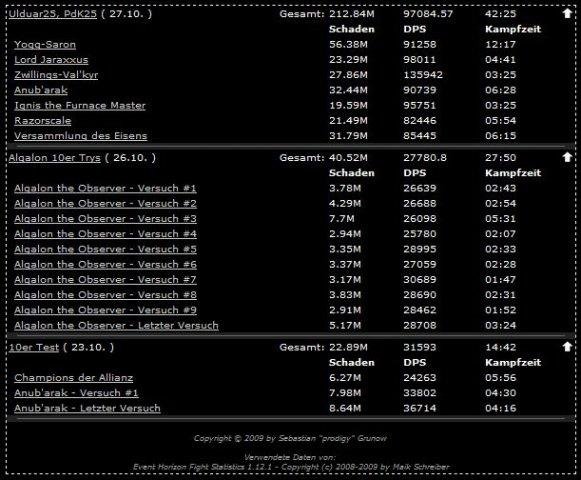
Task: Click the Gesamt damage value 212.84M
Action: (352, 14)
